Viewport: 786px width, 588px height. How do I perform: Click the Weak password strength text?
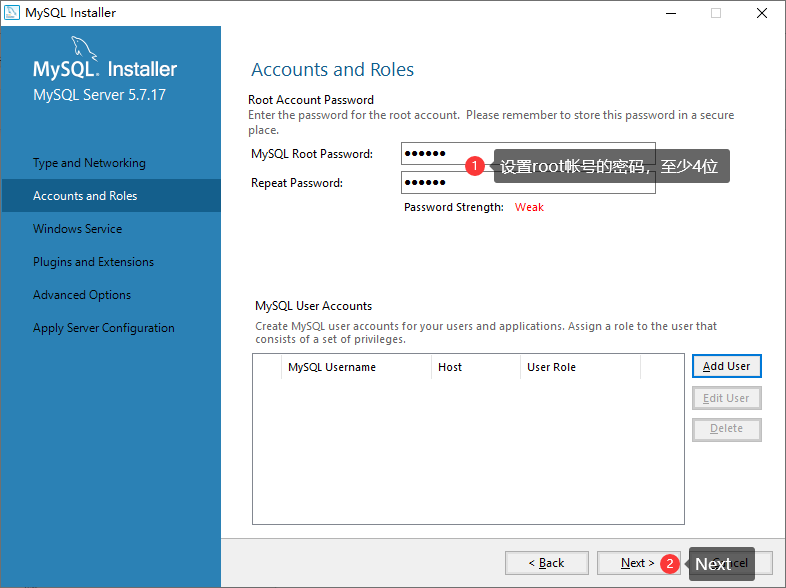pos(529,207)
